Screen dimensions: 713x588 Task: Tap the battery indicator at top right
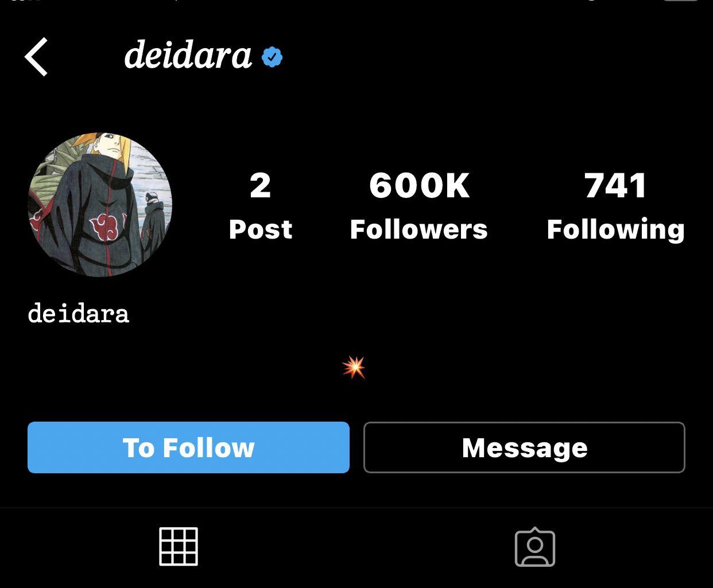click(x=681, y=1)
